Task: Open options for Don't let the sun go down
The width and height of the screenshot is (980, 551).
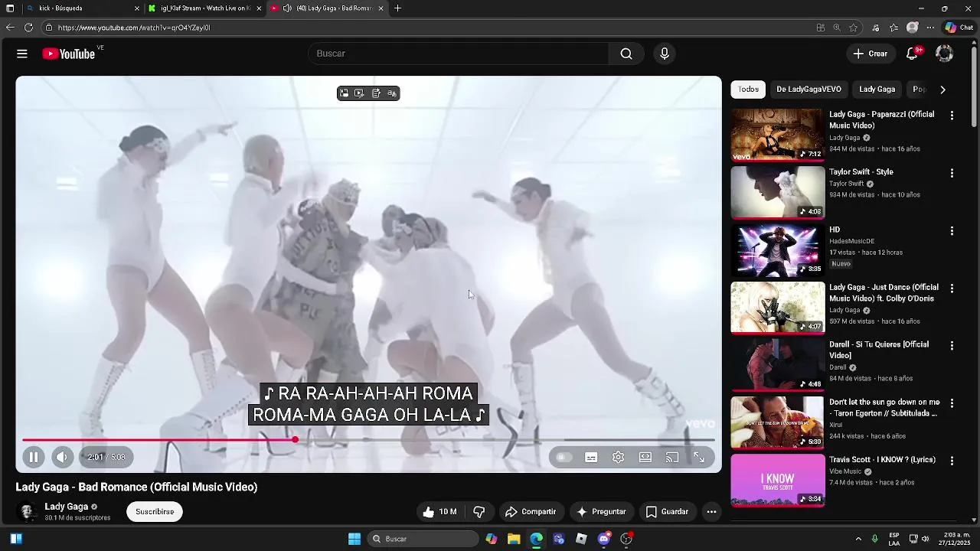Action: tap(952, 403)
